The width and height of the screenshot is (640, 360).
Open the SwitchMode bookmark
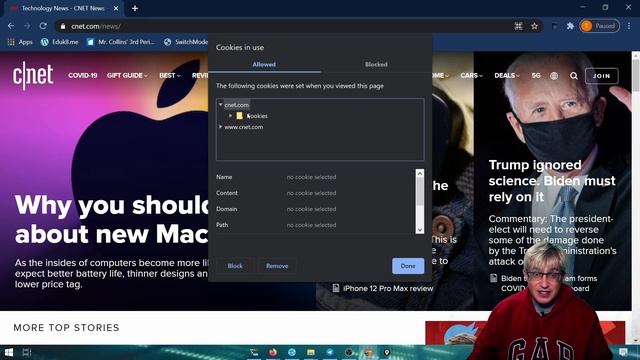(186, 42)
